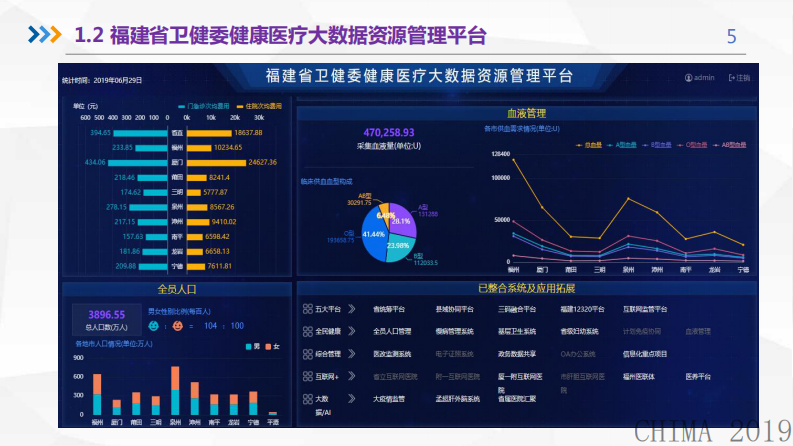
Task: Click the total population value 3896.55
Action: [106, 315]
